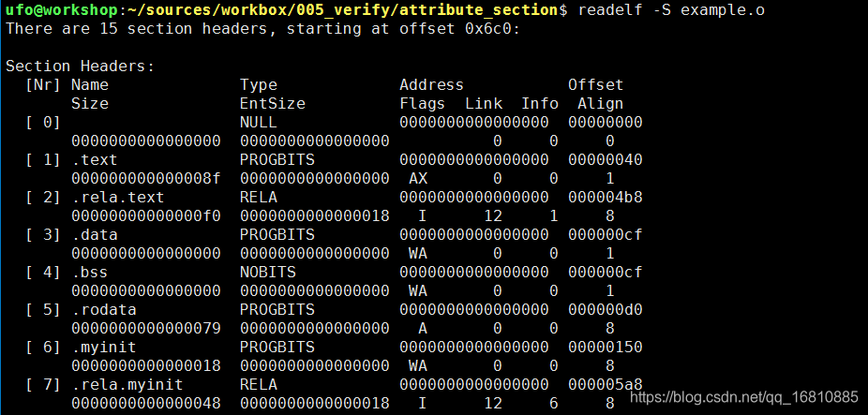Click the .text section name

tap(94, 160)
